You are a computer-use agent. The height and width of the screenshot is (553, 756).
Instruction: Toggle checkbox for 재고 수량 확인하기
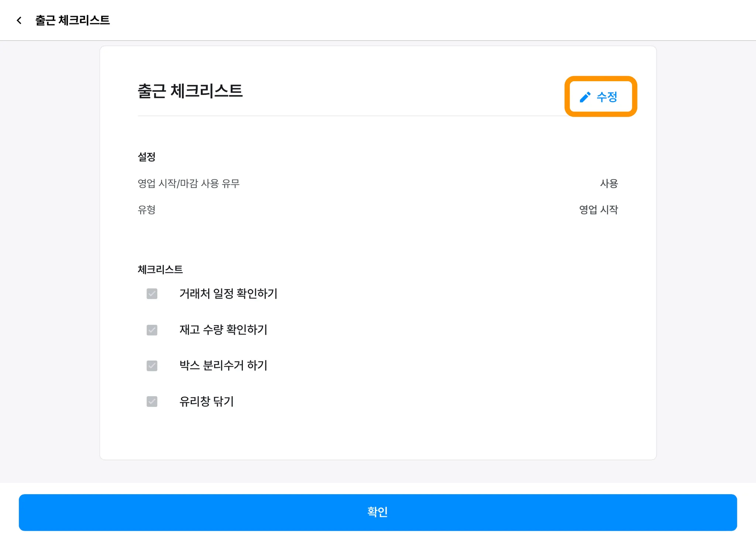pyautogui.click(x=152, y=330)
